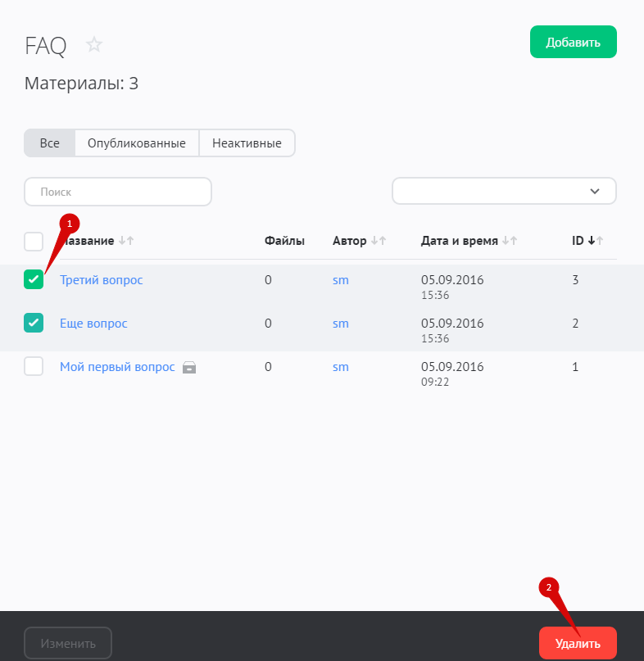This screenshot has height=661, width=644.
Task: Select the Все tab
Action: [x=50, y=143]
